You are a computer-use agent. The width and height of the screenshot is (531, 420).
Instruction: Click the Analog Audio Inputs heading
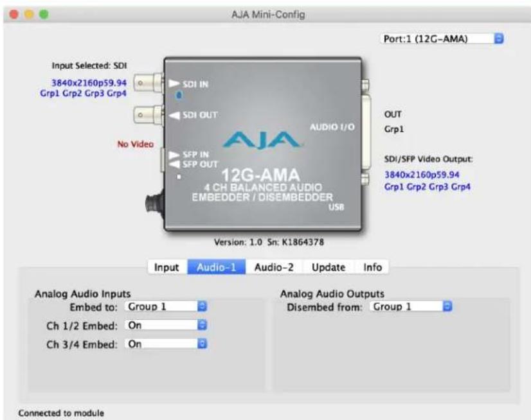pyautogui.click(x=83, y=293)
